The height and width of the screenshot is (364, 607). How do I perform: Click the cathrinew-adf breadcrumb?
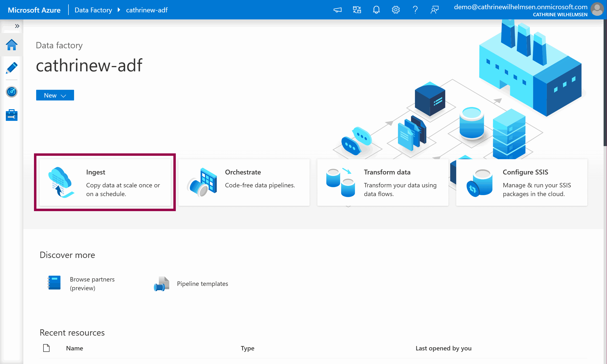(x=147, y=10)
